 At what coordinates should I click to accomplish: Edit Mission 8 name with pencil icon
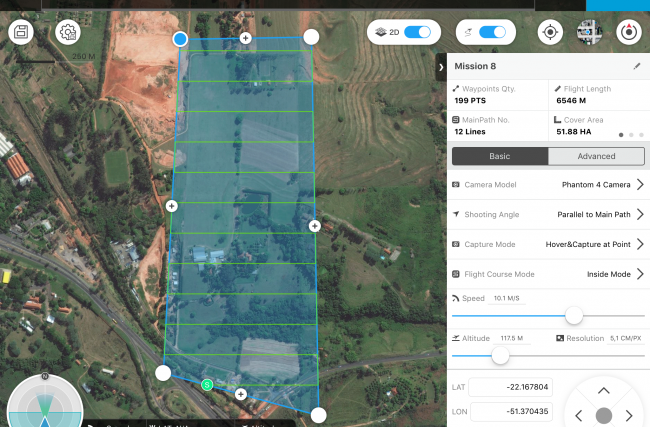coord(637,66)
